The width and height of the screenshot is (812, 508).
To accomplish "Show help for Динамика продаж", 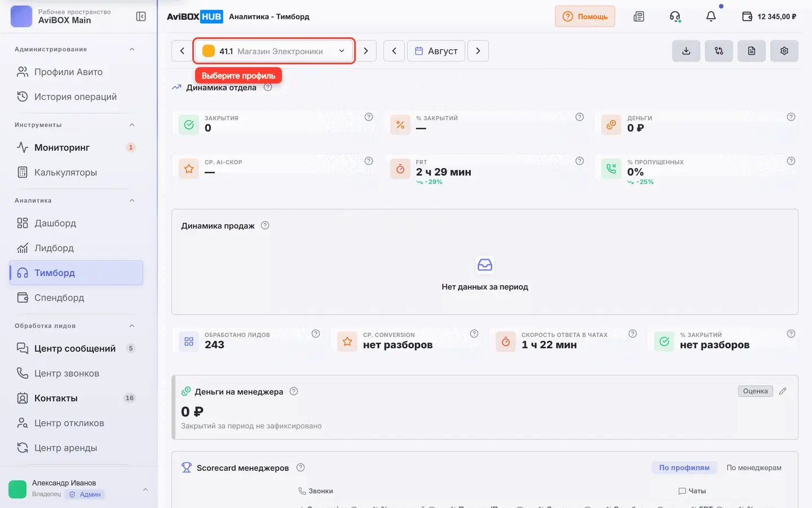I will click(265, 225).
